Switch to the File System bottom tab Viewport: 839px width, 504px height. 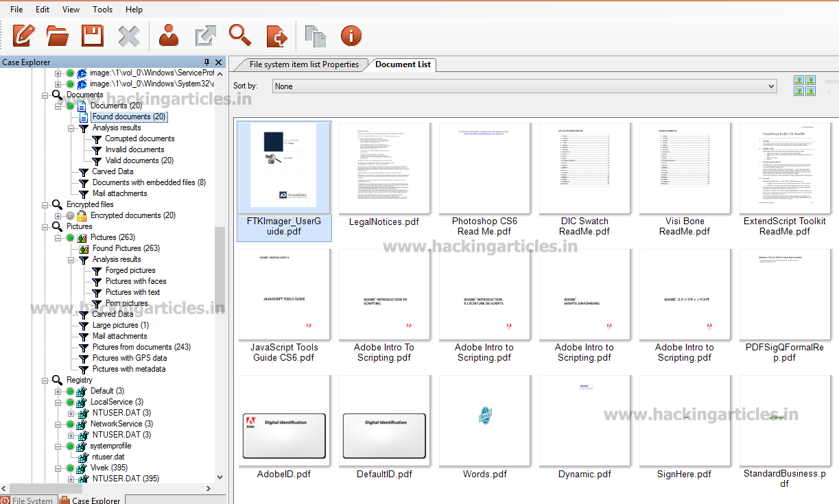(27, 500)
